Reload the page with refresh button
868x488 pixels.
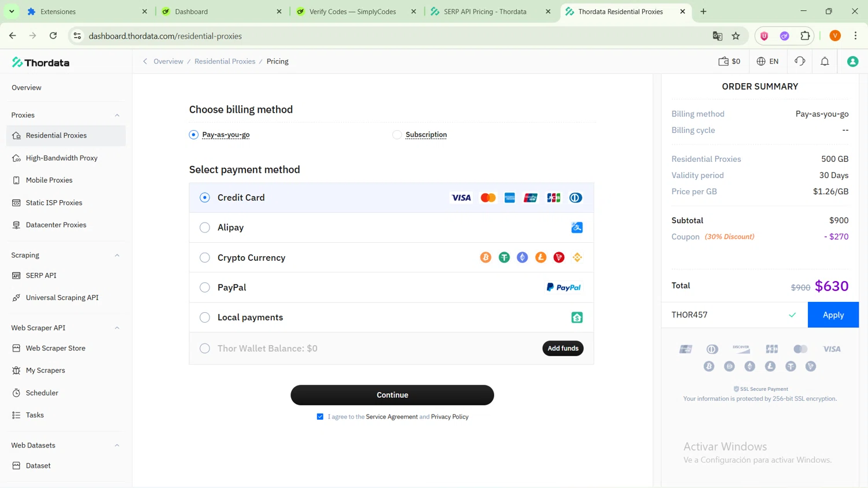[53, 36]
